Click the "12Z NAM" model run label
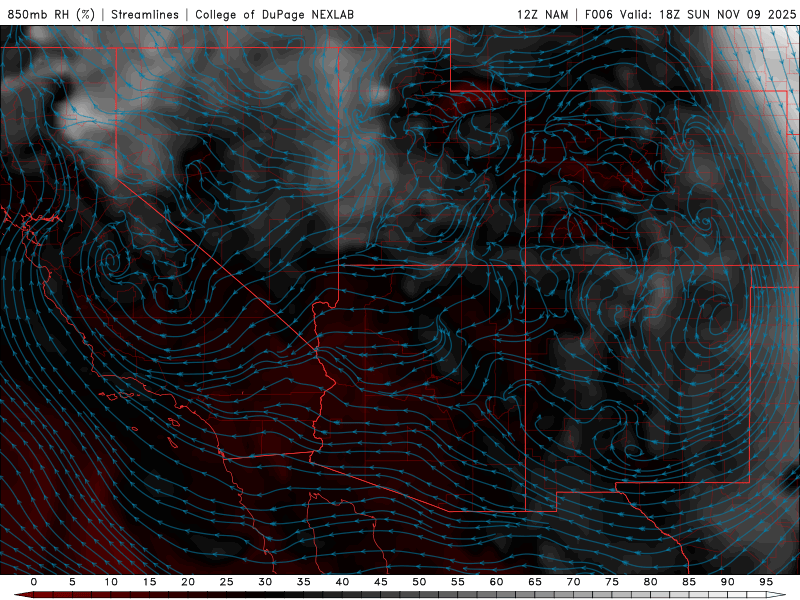The height and width of the screenshot is (600, 800). click(543, 14)
